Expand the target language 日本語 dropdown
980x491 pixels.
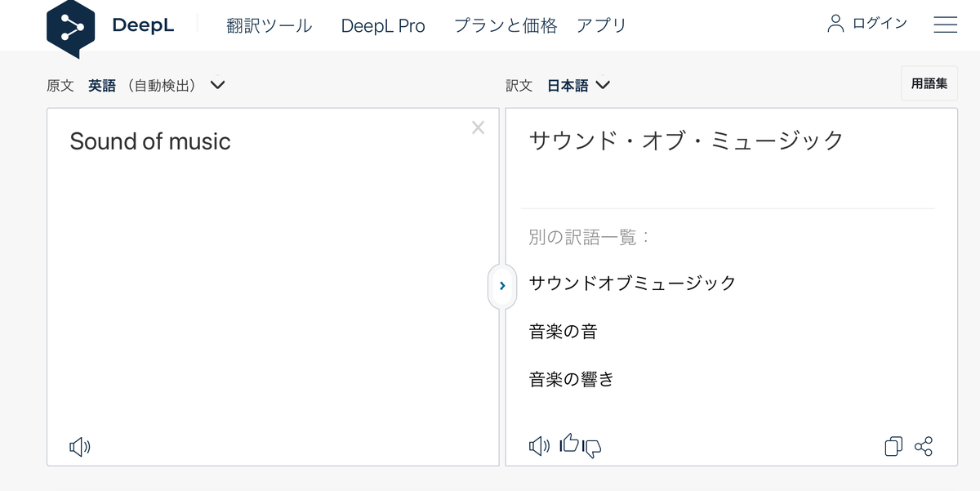tap(603, 85)
